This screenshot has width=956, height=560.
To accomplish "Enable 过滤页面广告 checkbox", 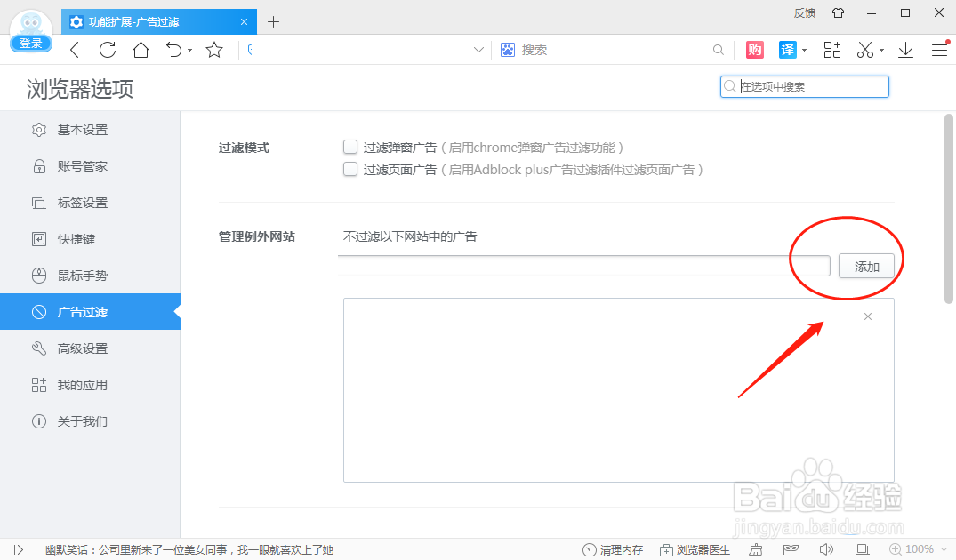I will click(x=350, y=169).
